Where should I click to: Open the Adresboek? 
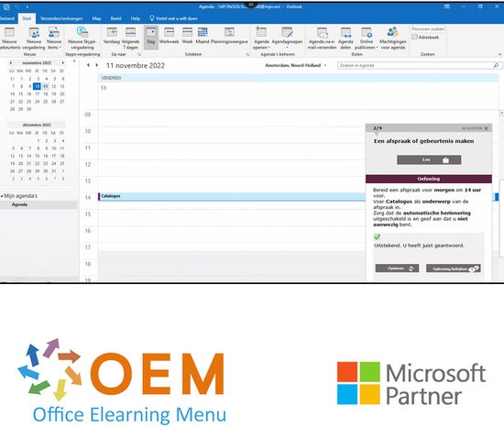[425, 37]
